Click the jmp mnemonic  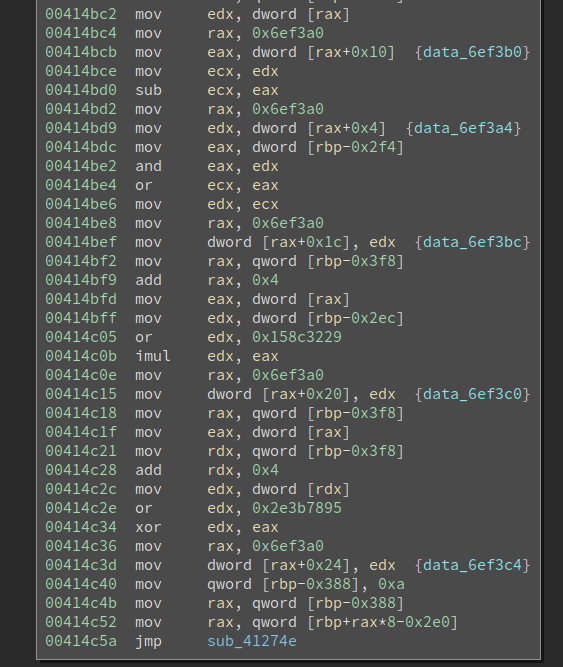(148, 641)
